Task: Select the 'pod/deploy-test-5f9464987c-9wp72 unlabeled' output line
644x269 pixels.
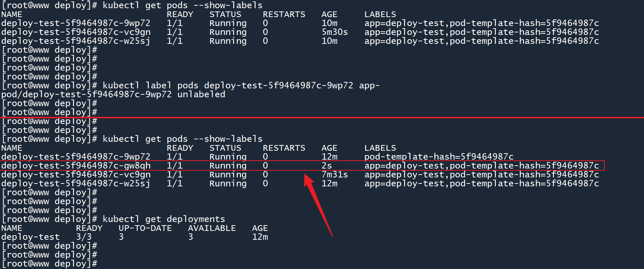Action: pos(113,94)
